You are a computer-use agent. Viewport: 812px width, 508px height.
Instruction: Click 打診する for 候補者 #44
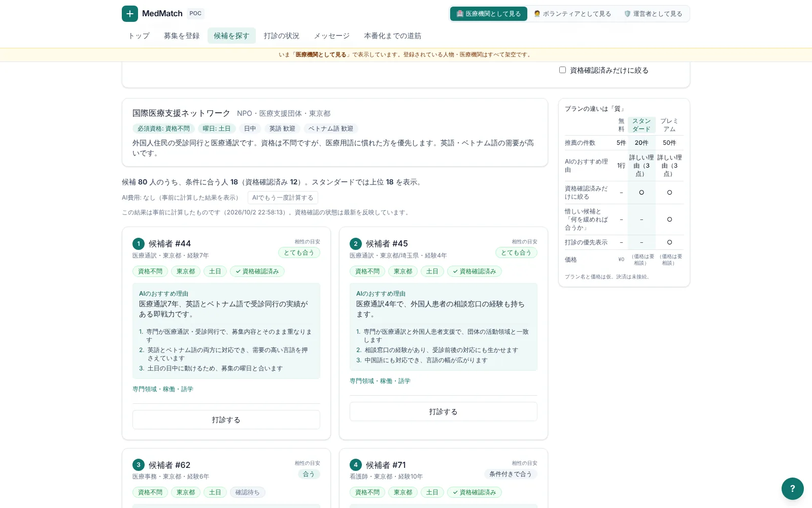click(x=226, y=420)
